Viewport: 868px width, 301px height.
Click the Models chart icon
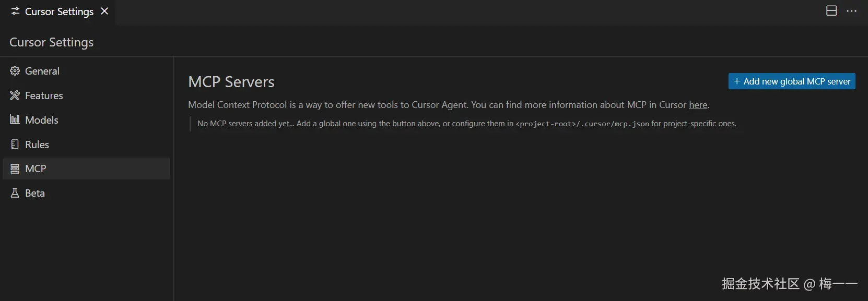click(15, 119)
